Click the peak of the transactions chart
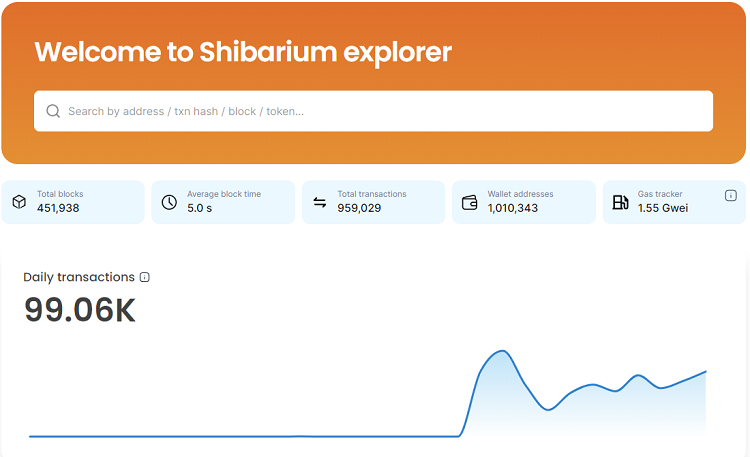This screenshot has height=457, width=750. (x=502, y=351)
